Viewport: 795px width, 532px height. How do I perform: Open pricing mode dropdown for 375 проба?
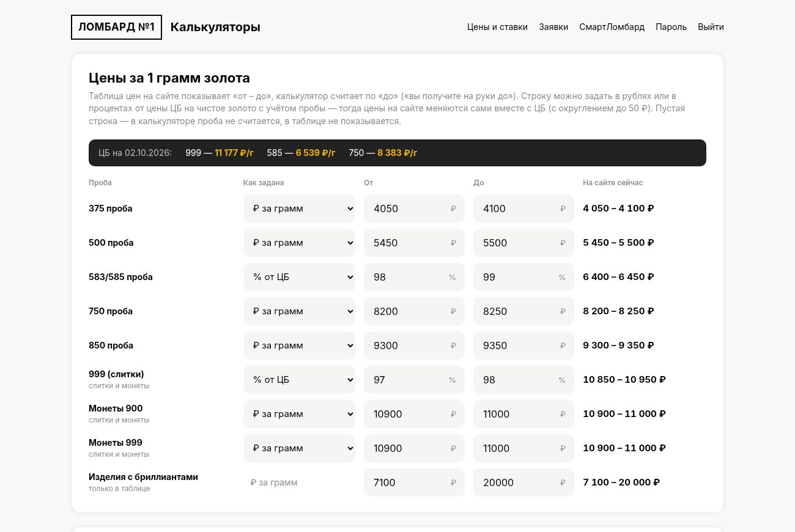[x=299, y=209]
